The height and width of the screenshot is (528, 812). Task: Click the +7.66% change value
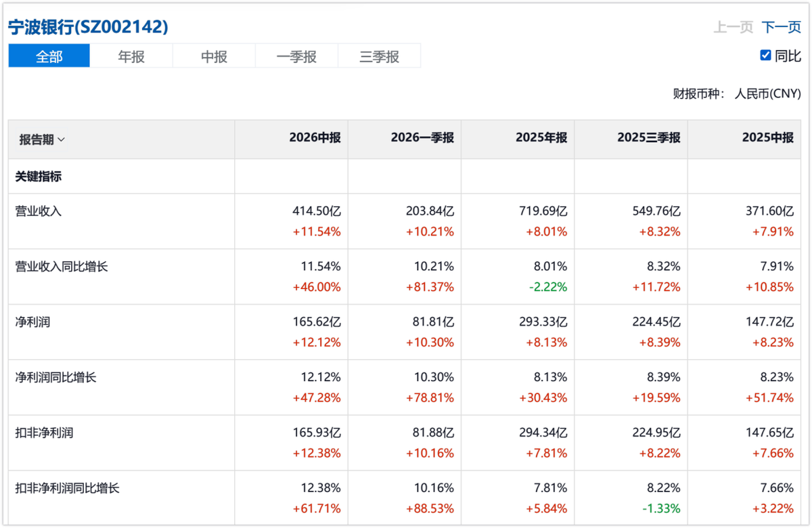tap(773, 453)
